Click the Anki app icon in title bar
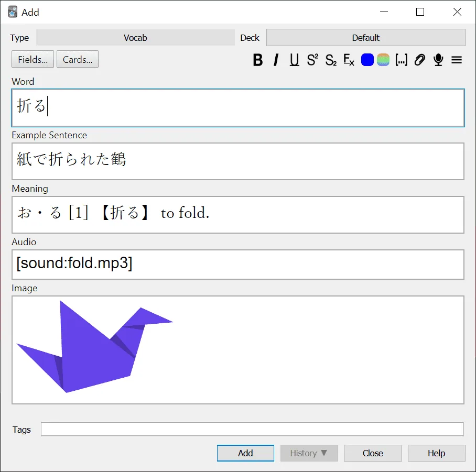Image resolution: width=476 pixels, height=472 pixels. coord(13,12)
